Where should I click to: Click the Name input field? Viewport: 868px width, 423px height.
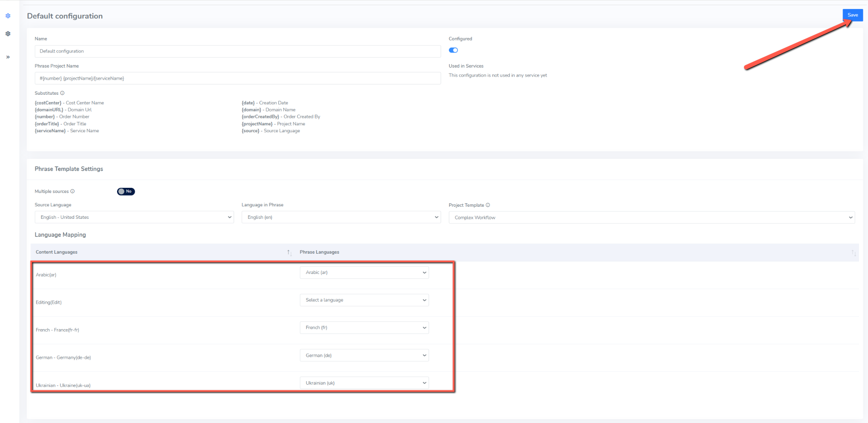[x=238, y=51]
